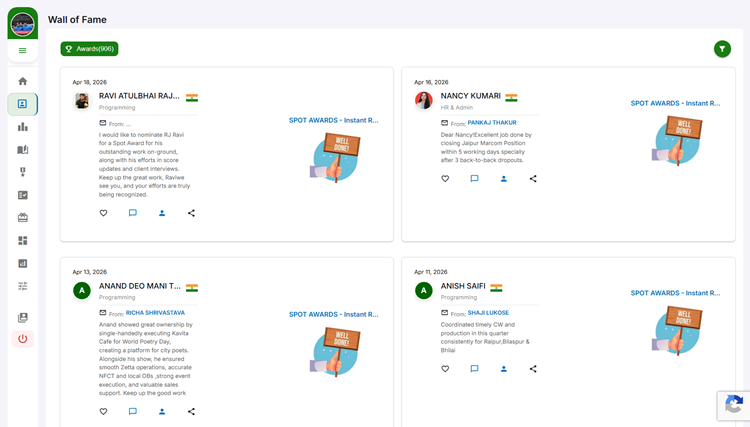
Task: Select the name ANAND DEO MANI T...
Action: point(140,286)
